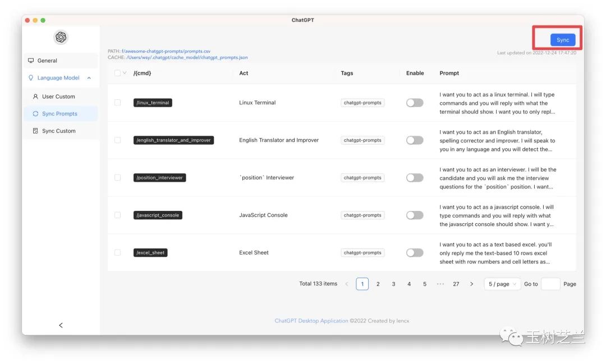Go to last page 27
Image resolution: width=606 pixels, height=364 pixels.
pyautogui.click(x=456, y=284)
